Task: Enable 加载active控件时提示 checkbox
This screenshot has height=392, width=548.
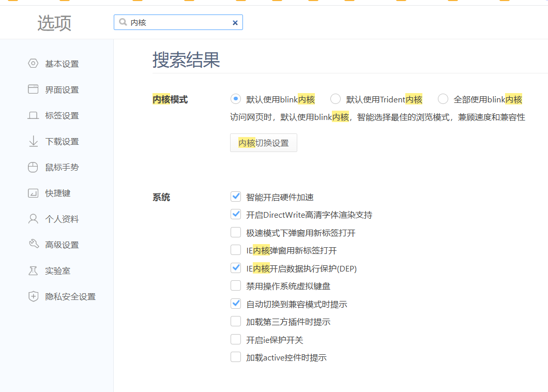Action: 236,357
